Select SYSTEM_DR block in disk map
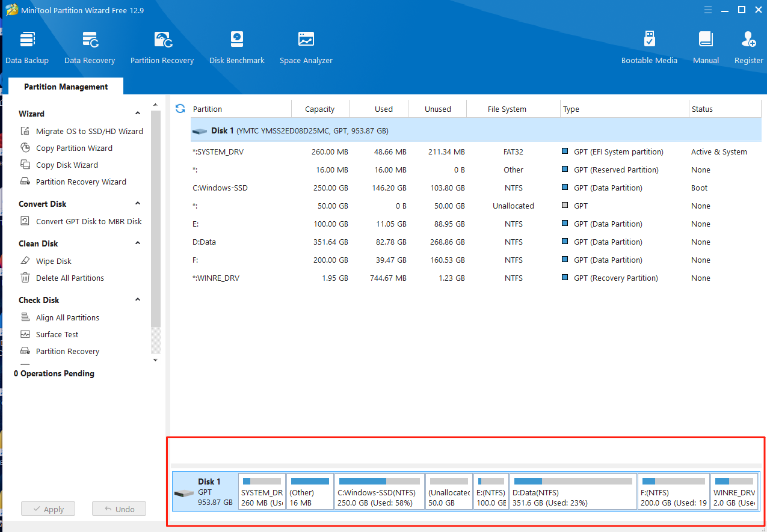 [x=262, y=492]
